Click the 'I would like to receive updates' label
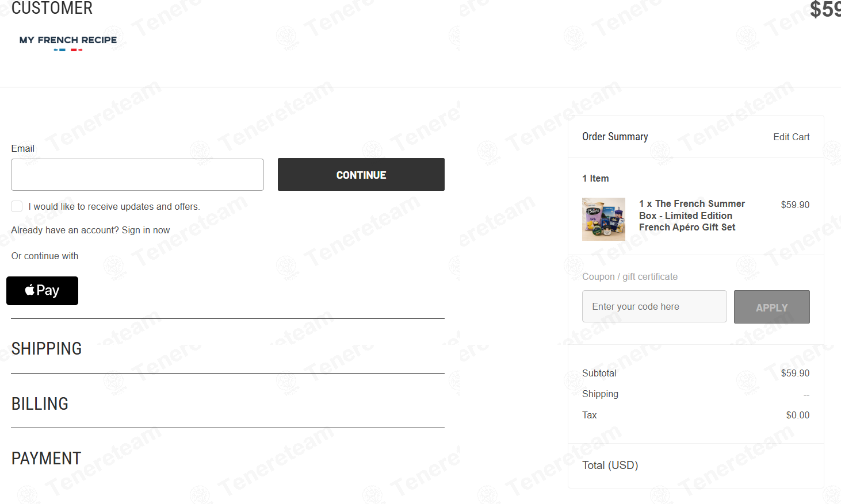The image size is (841, 504). 114,206
